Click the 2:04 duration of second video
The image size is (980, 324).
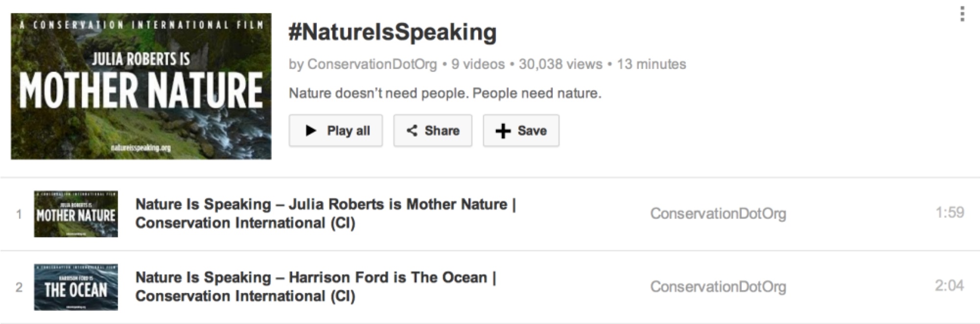949,286
